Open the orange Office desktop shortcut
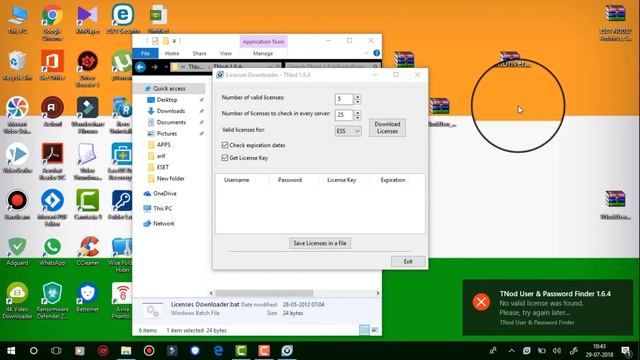This screenshot has height=360, width=640. coord(52,65)
